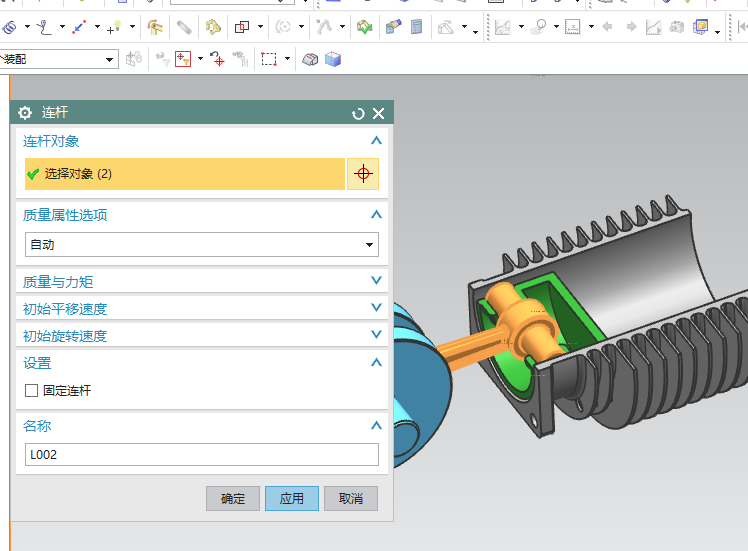The image size is (748, 551).
Task: Select the blue arrow scalar force tool
Action: click(79, 27)
